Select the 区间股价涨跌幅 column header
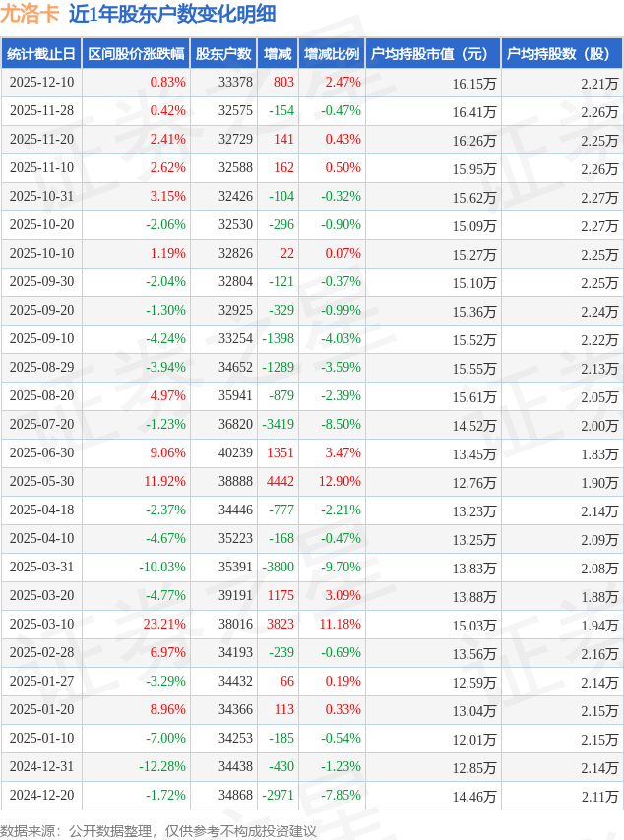This screenshot has height=840, width=624. [x=135, y=54]
